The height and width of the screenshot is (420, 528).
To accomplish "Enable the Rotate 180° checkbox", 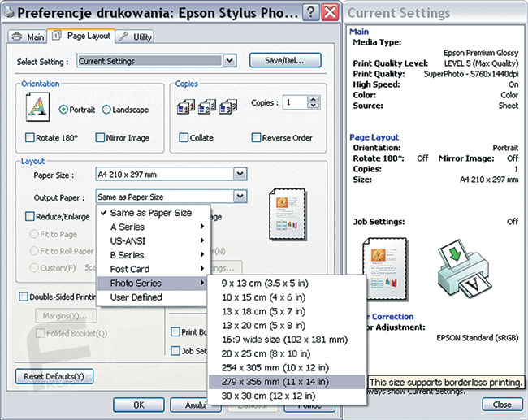I will [x=30, y=138].
